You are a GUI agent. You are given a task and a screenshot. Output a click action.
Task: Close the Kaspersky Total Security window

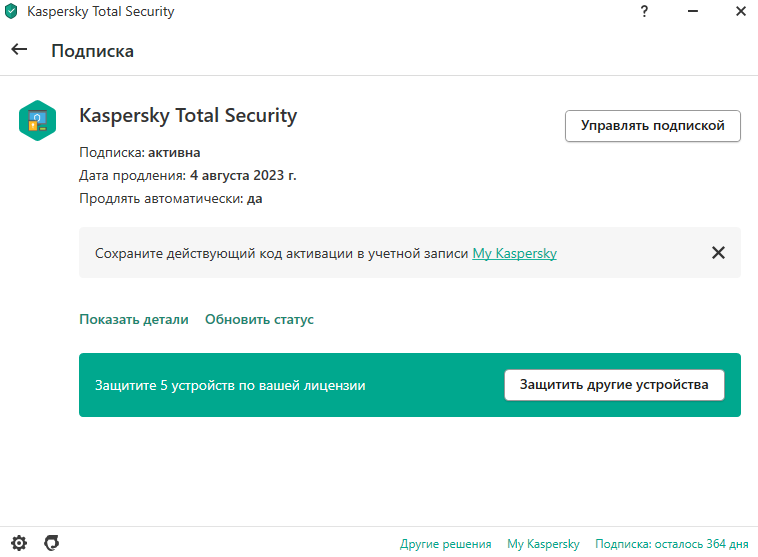click(741, 11)
